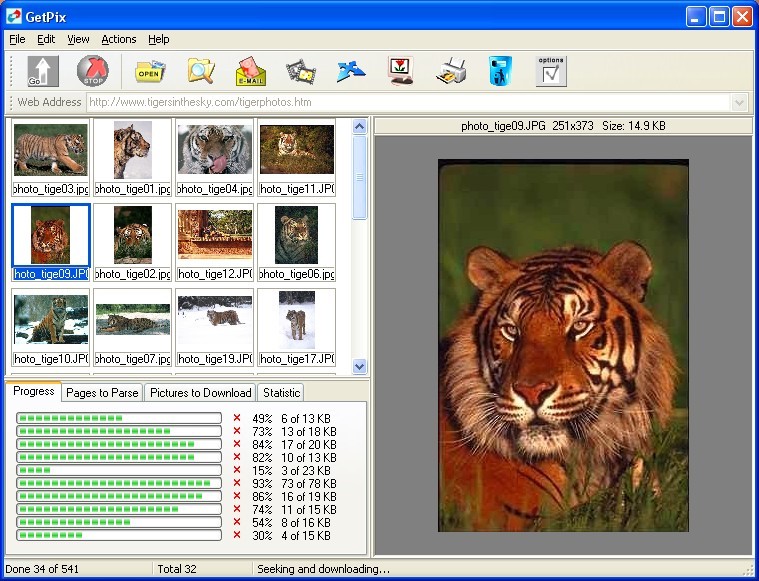Click the large tiger preview image
Viewport: 759px width, 581px height.
[563, 346]
